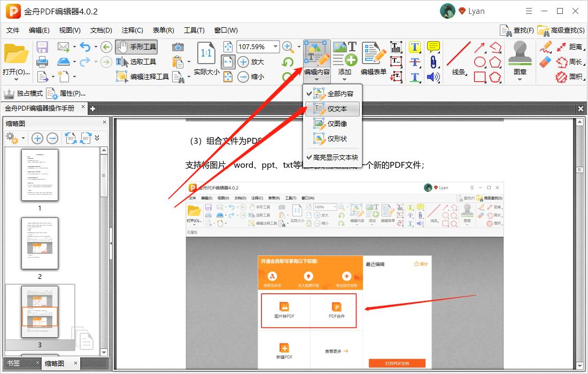This screenshot has height=374, width=588.
Task: Select the 手形工具 hand tool
Action: tap(139, 46)
